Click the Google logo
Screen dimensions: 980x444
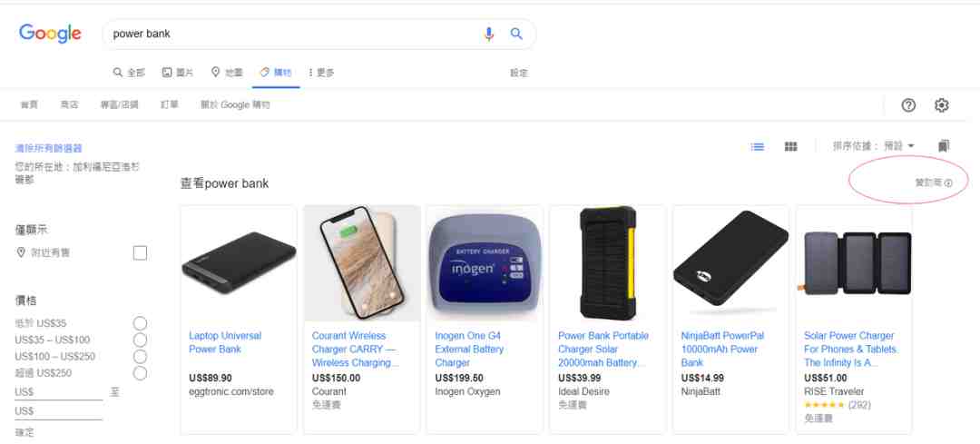pyautogui.click(x=50, y=34)
